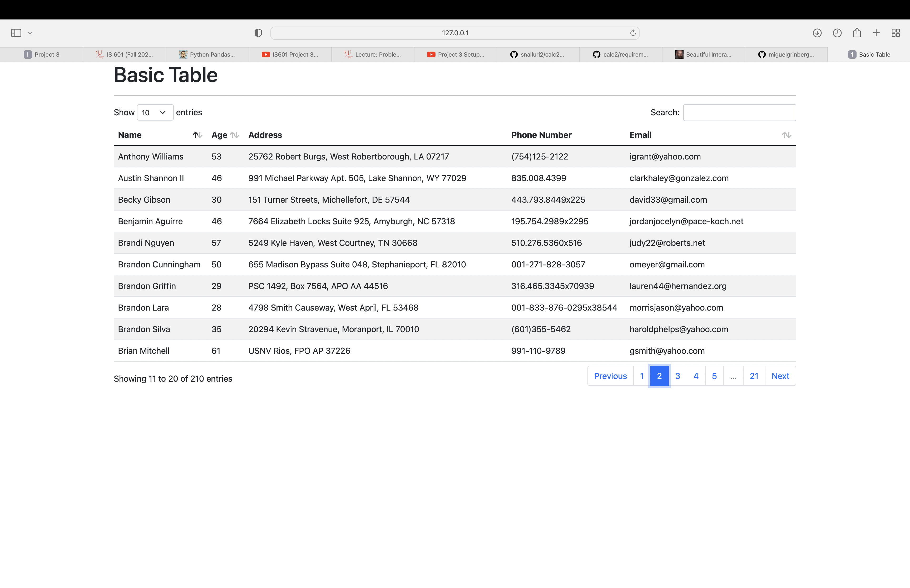Expand the sidebar options chevron
Image resolution: width=910 pixels, height=588 pixels.
[30, 33]
